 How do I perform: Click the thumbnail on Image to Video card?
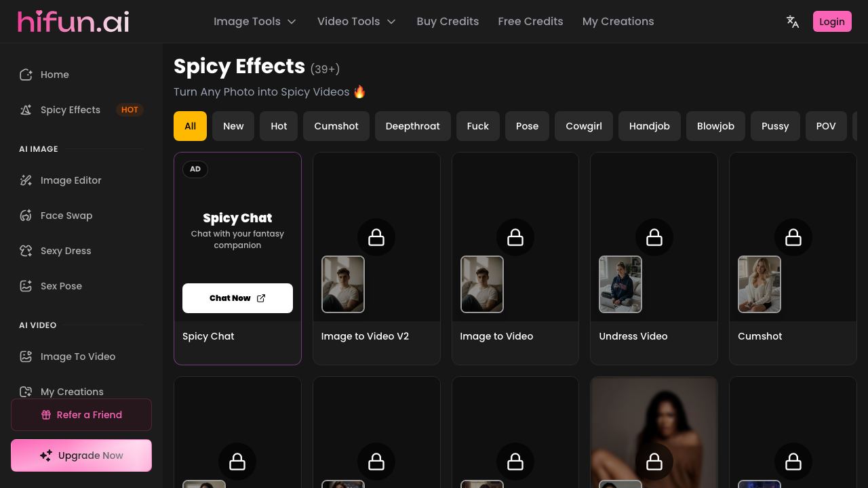pyautogui.click(x=482, y=284)
